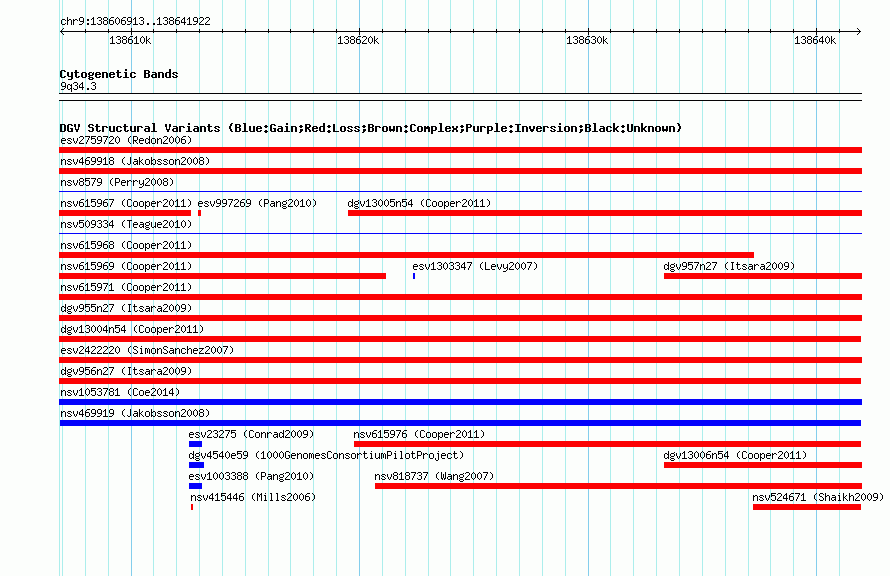This screenshot has width=890, height=576.
Task: Click the thin blue line under nsv8579
Action: click(460, 192)
